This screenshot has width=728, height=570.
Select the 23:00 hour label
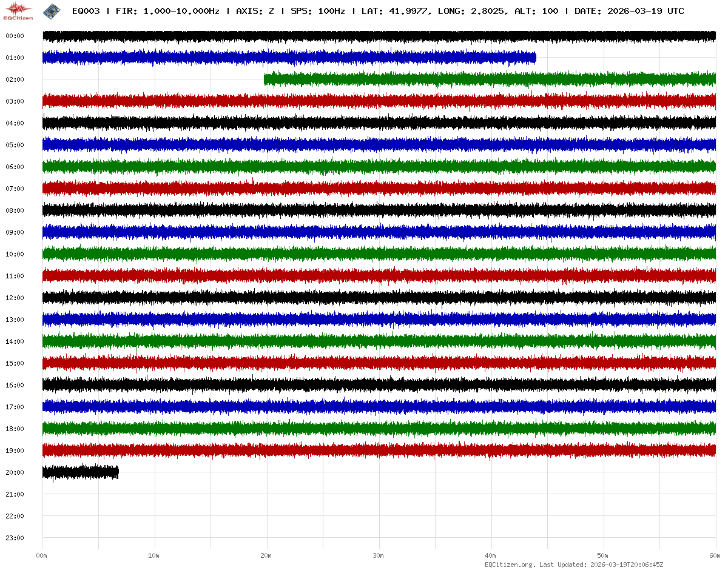pyautogui.click(x=14, y=538)
